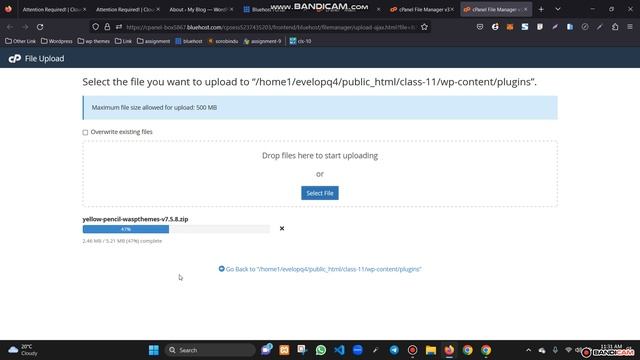Bookmark this page with the star icon
This screenshot has width=640, height=360.
[x=424, y=27]
